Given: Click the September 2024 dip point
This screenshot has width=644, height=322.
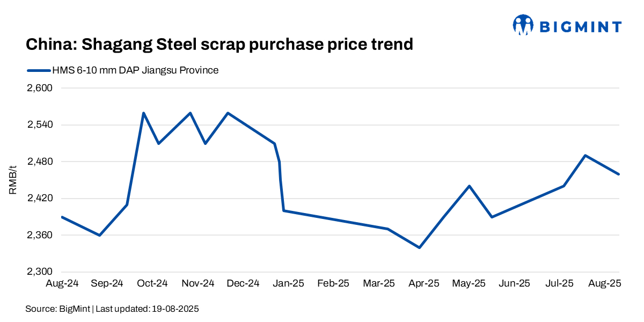Looking at the screenshot, I should click(99, 235).
